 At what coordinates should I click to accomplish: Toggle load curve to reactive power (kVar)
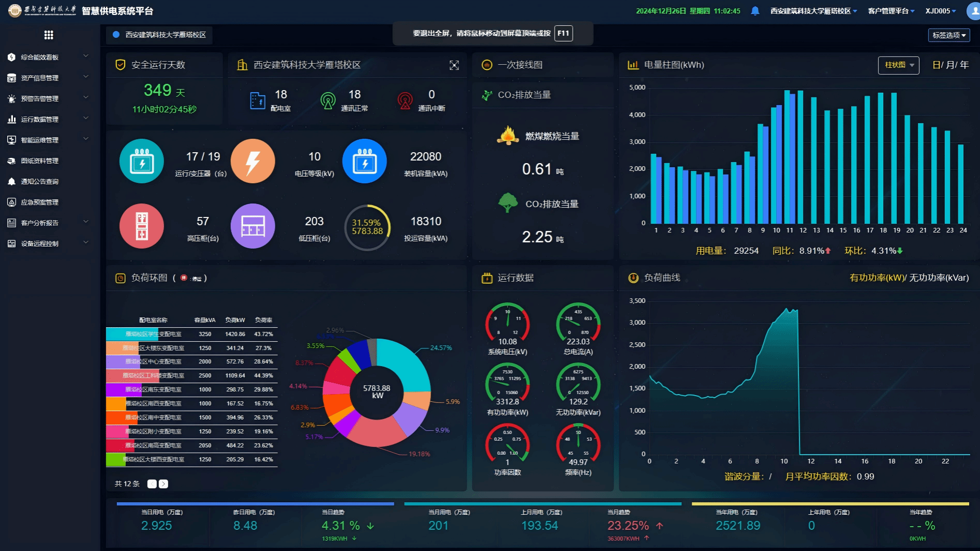point(939,278)
